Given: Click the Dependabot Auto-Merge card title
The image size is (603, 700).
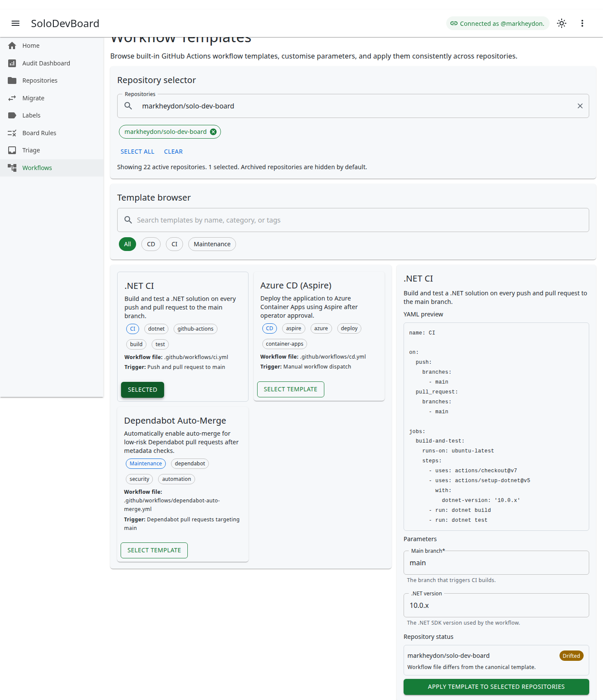Looking at the screenshot, I should click(175, 421).
